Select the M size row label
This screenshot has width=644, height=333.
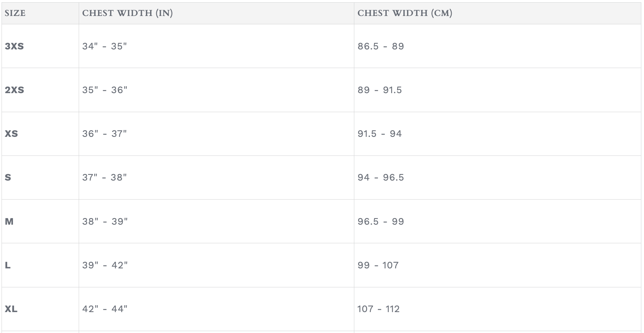(x=9, y=221)
